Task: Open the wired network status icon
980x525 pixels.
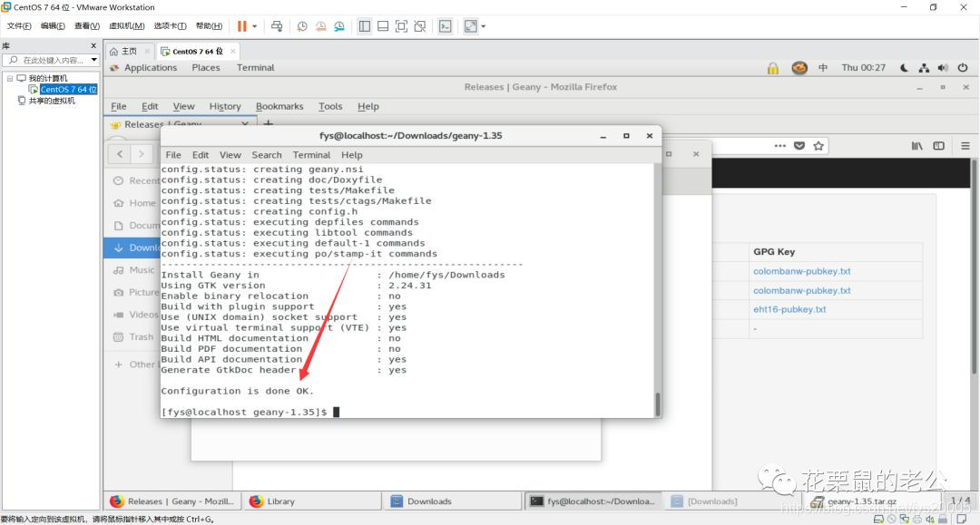Action: 924,67
